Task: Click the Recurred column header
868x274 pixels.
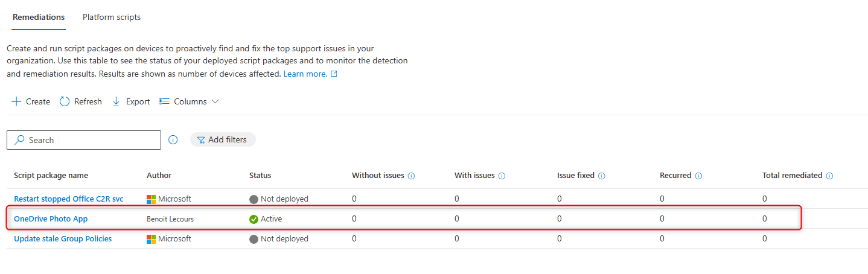Action: click(x=675, y=175)
